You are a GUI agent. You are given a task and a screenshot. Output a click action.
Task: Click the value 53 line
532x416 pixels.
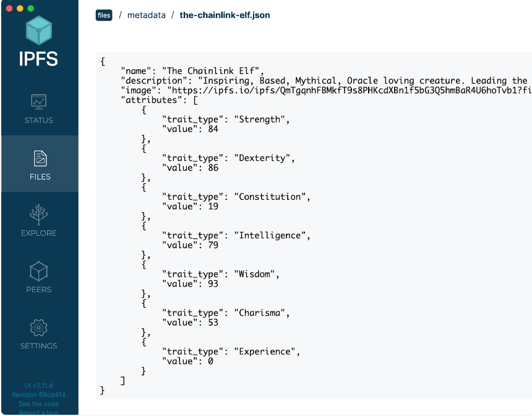190,323
